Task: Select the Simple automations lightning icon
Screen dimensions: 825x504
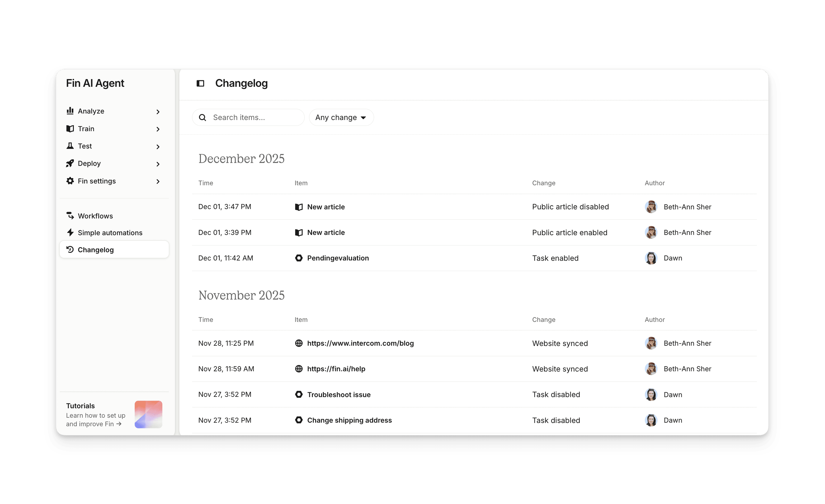Action: click(70, 232)
